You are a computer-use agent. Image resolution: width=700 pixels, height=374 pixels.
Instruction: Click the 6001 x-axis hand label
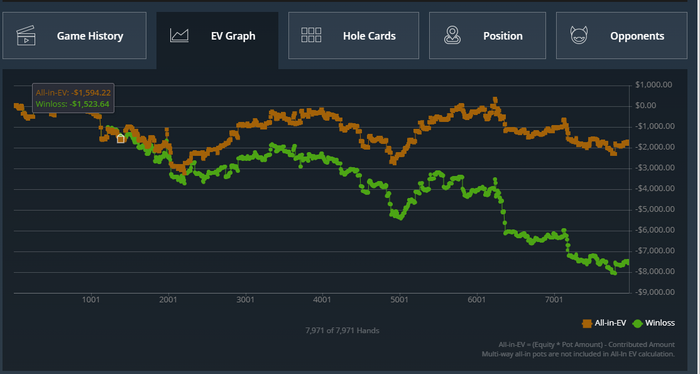click(x=476, y=300)
